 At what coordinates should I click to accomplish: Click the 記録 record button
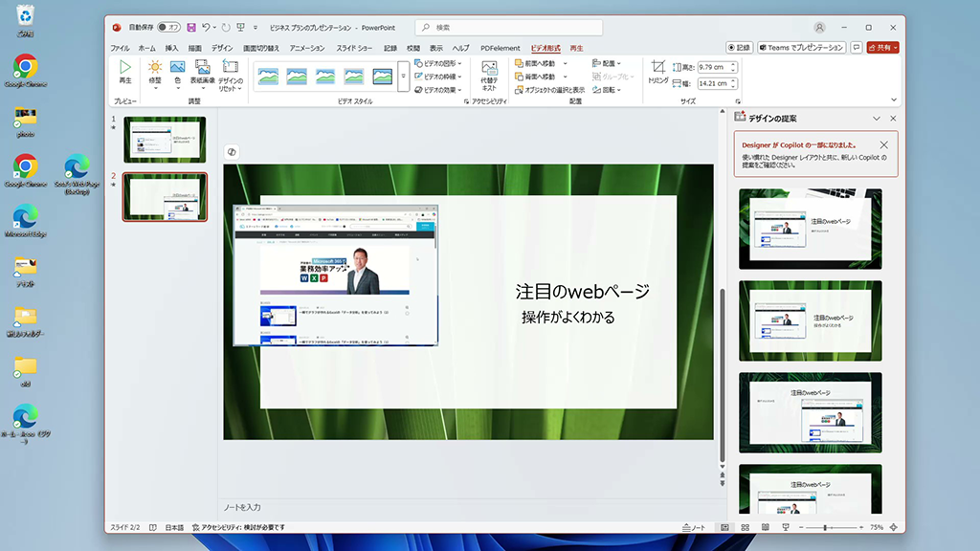click(x=740, y=48)
